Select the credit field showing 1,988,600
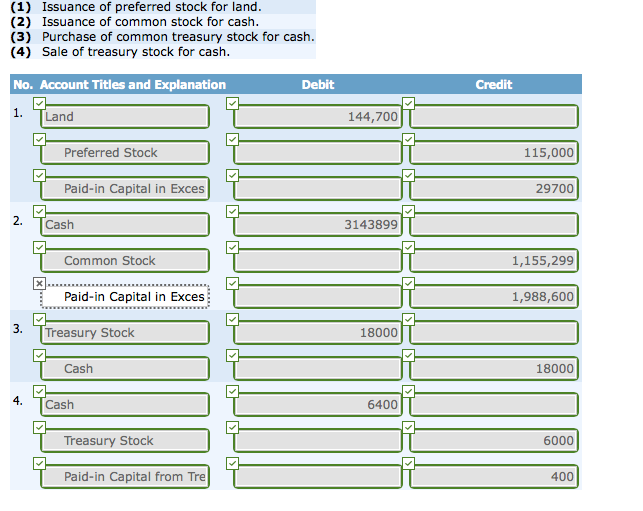 (x=494, y=297)
